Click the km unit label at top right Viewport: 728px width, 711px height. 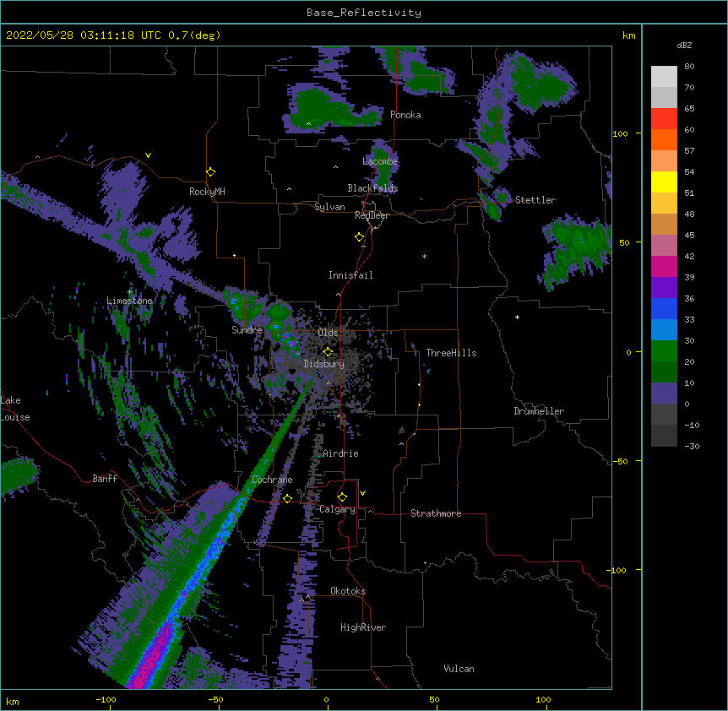click(x=628, y=35)
